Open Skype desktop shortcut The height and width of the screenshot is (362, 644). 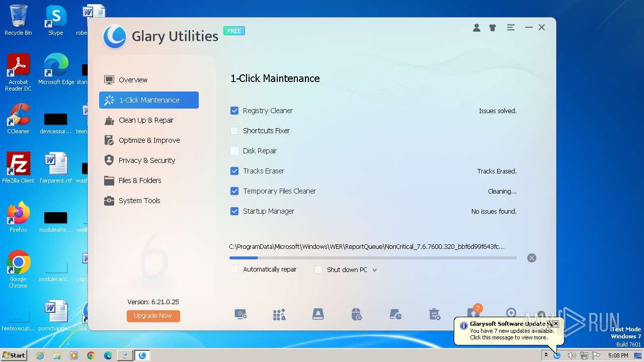tap(56, 20)
